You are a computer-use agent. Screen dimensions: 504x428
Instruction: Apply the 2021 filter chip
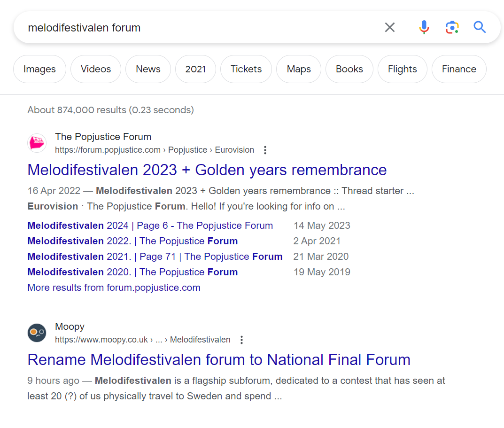pyautogui.click(x=195, y=69)
